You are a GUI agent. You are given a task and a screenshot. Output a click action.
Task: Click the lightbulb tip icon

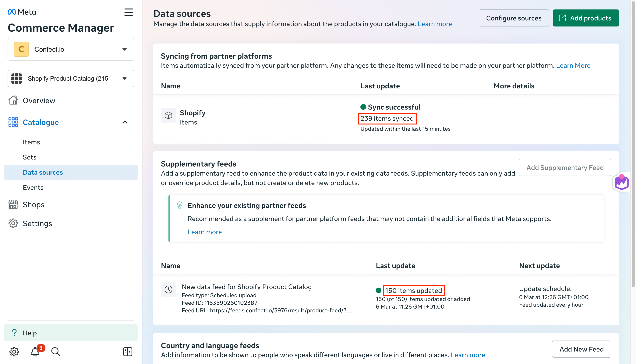180,205
